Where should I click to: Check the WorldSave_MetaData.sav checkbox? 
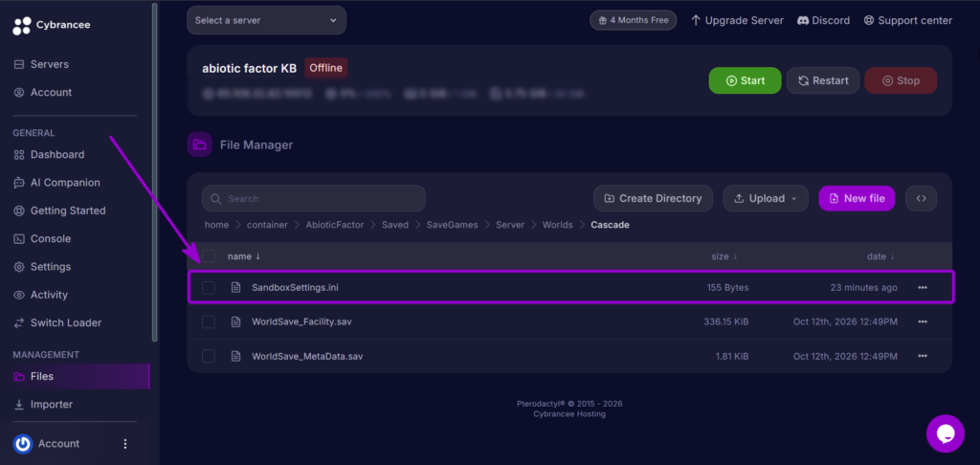[x=209, y=356]
